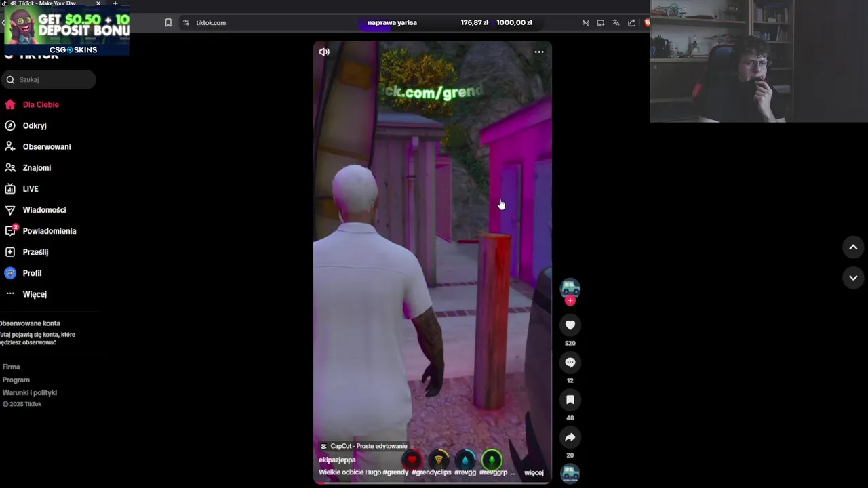Open the translate page icon in the toolbar

(x=616, y=22)
